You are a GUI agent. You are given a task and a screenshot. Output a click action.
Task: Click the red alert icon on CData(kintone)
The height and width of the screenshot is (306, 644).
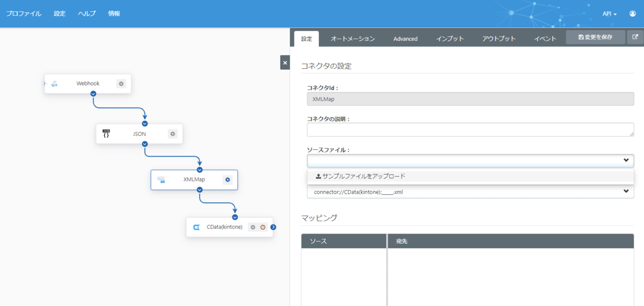click(263, 227)
